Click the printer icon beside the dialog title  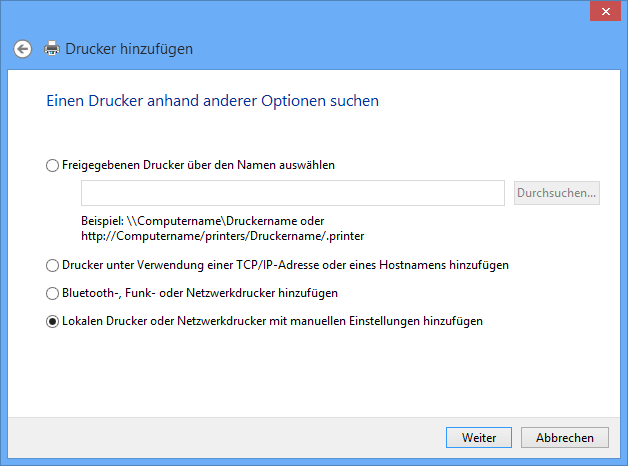(52, 48)
